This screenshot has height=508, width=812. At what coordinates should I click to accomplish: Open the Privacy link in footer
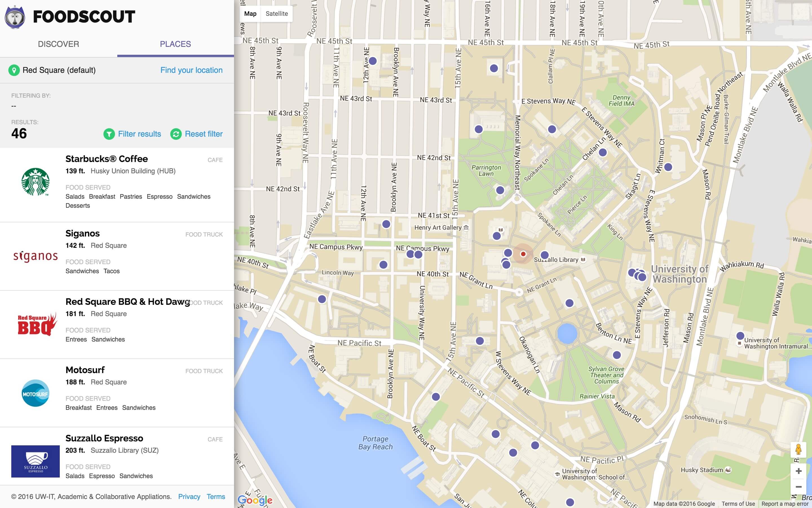(x=189, y=497)
